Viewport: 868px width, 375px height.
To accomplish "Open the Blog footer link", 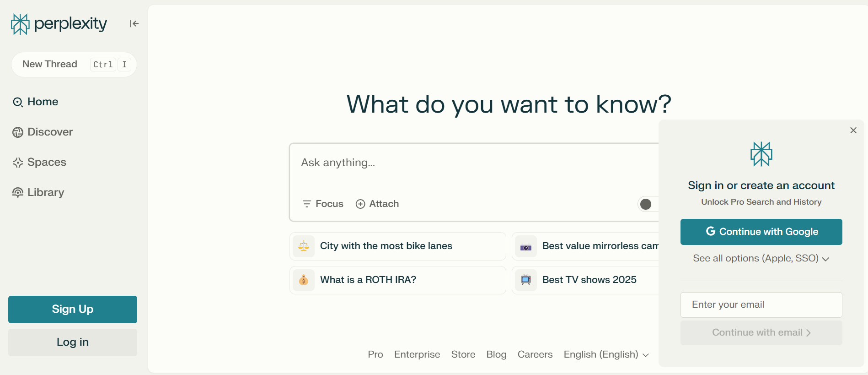I will coord(496,354).
